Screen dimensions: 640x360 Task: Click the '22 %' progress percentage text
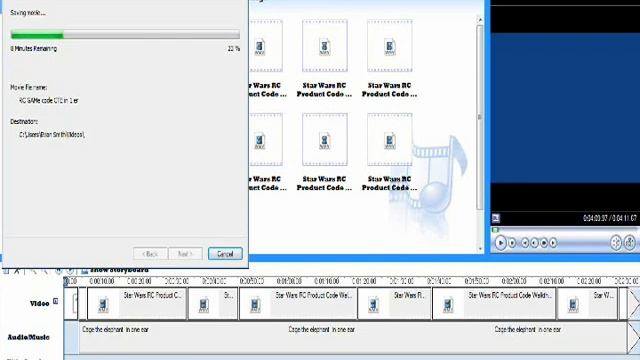[233, 49]
